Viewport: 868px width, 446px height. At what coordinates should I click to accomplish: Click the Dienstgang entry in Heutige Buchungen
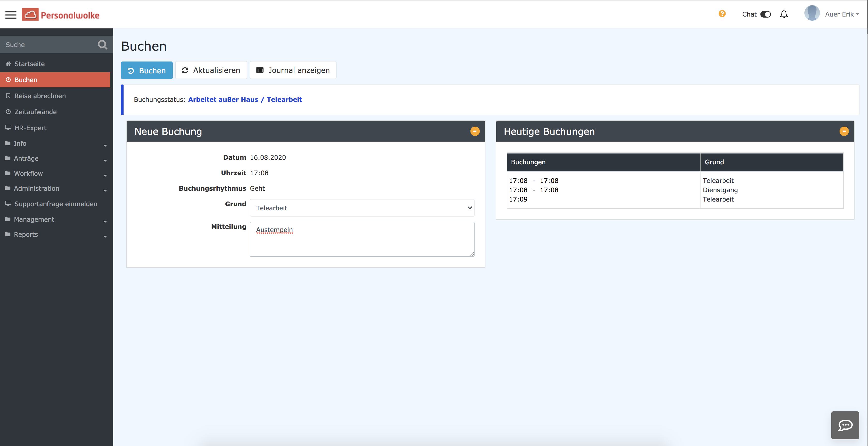[x=720, y=190]
